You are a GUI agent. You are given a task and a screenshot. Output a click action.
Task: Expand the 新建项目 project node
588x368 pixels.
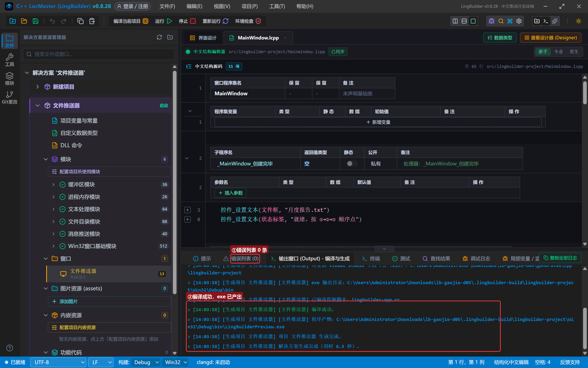(37, 87)
